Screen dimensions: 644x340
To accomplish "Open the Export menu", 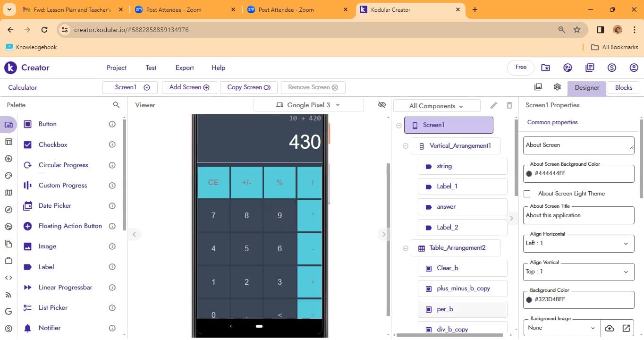I will tap(185, 68).
